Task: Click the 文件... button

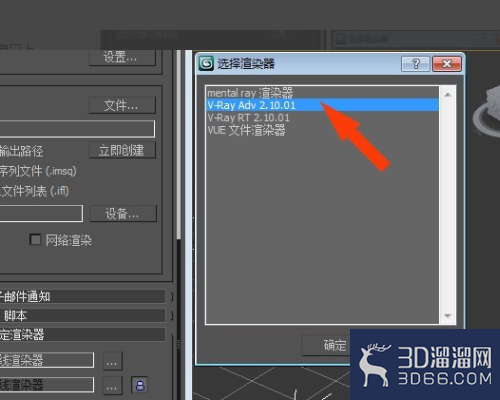Action: pos(122,105)
